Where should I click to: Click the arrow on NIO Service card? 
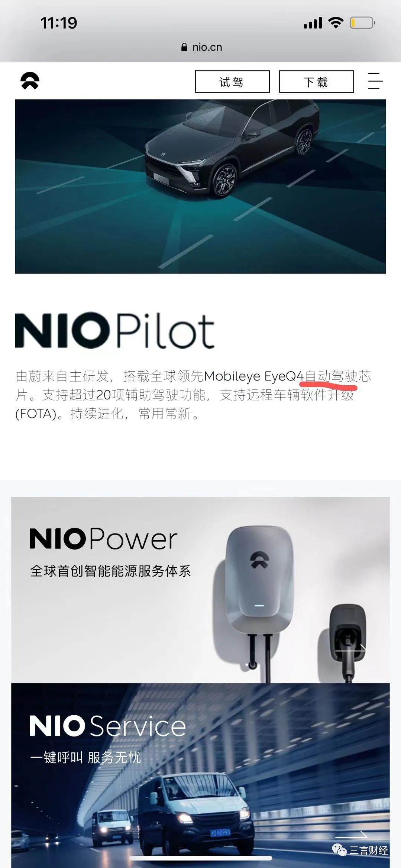tap(351, 835)
